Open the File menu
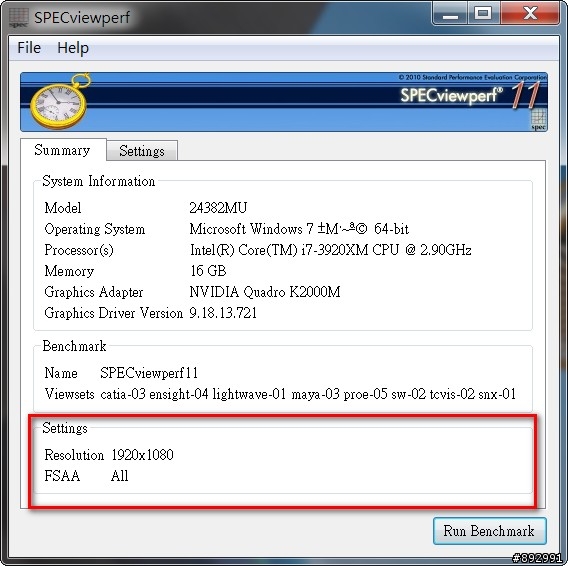This screenshot has height=566, width=568. tap(29, 48)
